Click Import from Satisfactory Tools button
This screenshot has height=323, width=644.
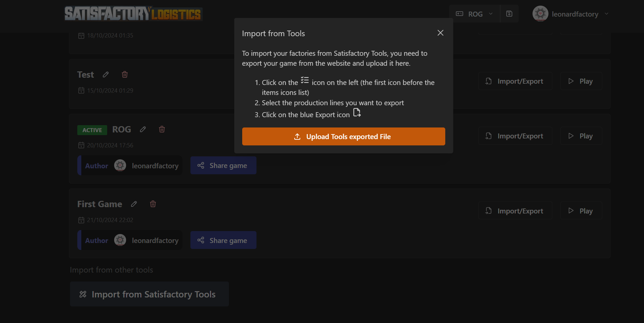click(149, 294)
